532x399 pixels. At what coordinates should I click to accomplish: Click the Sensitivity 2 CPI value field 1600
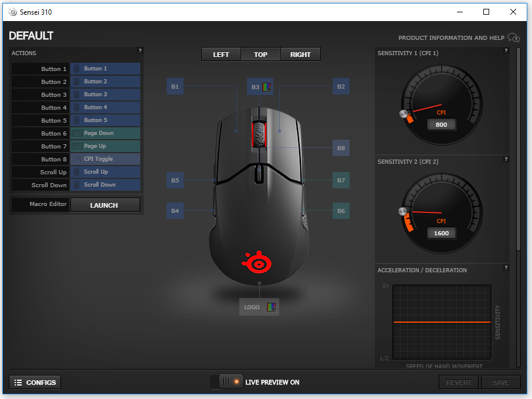441,233
